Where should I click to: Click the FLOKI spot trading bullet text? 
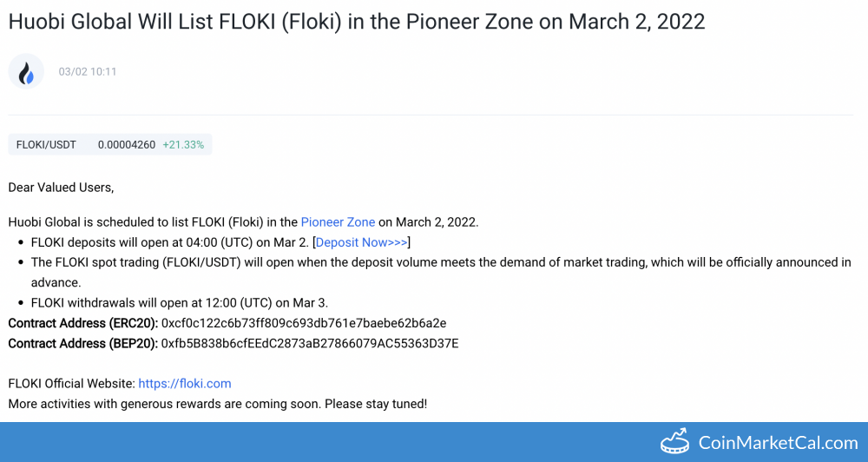coord(434,262)
